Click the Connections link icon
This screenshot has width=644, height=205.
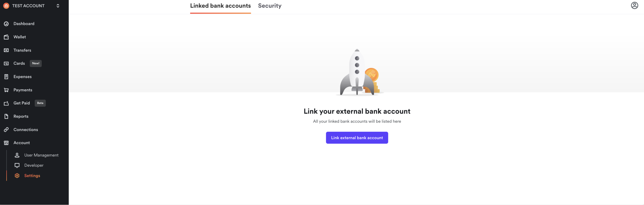pyautogui.click(x=6, y=130)
